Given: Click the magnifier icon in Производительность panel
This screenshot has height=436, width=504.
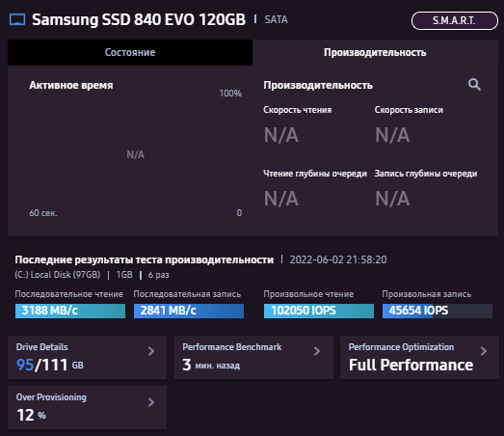Looking at the screenshot, I should point(474,85).
